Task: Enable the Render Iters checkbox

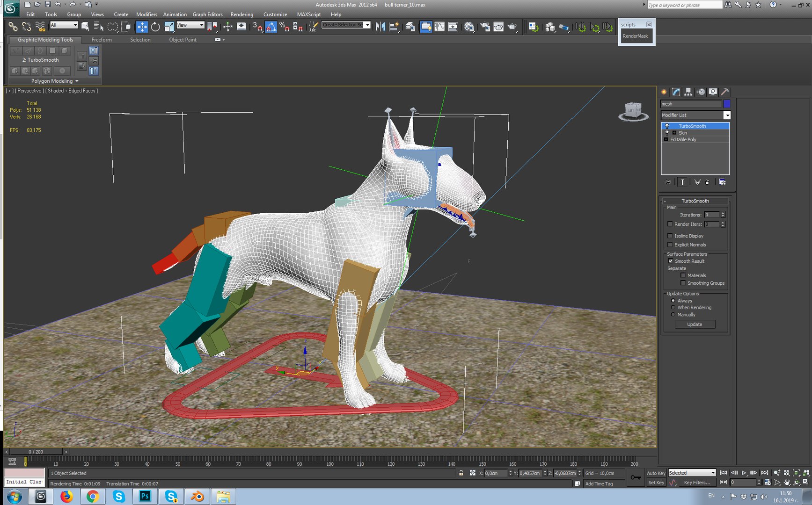Action: [670, 224]
